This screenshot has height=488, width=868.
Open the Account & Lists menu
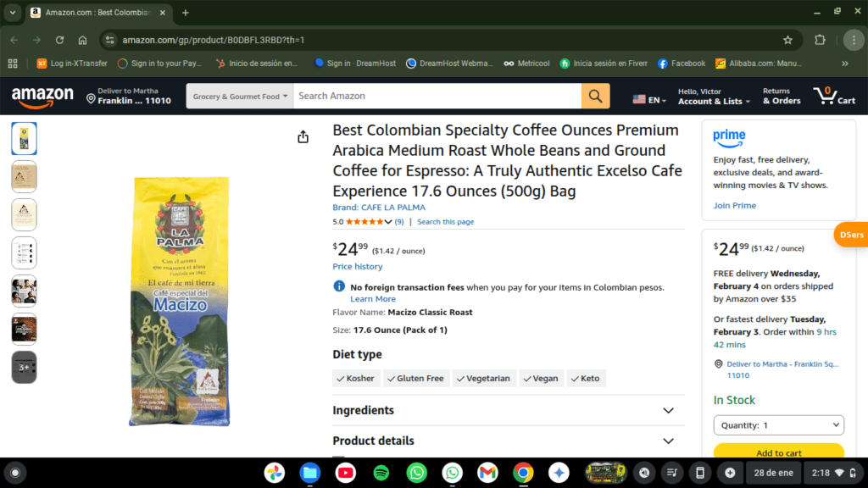point(714,97)
